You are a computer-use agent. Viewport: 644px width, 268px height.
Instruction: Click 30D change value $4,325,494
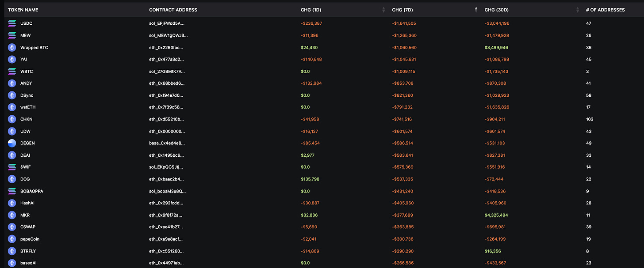tap(497, 215)
